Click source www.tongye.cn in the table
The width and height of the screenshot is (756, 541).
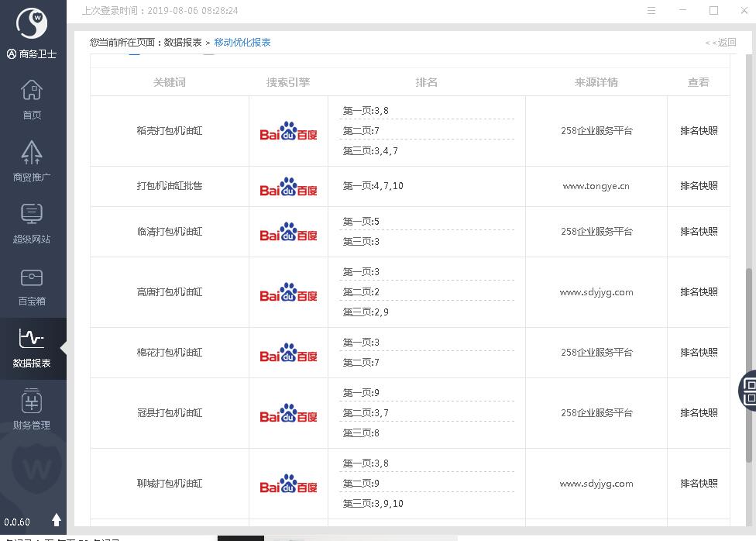(596, 186)
